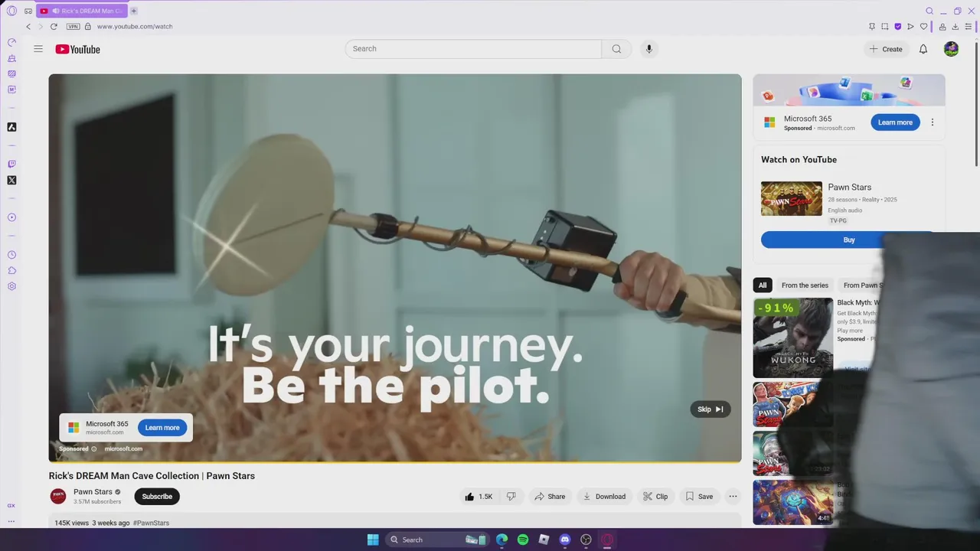Open a new tab with the plus button
The width and height of the screenshot is (980, 551).
point(134,11)
